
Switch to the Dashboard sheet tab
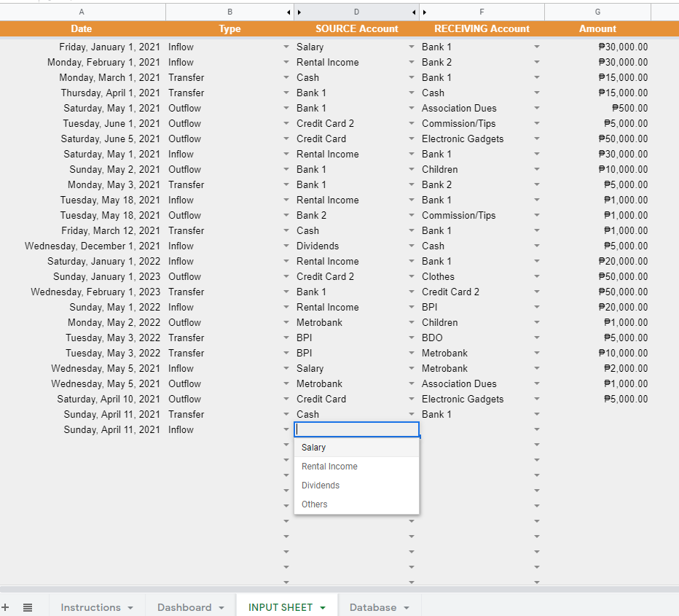184,607
